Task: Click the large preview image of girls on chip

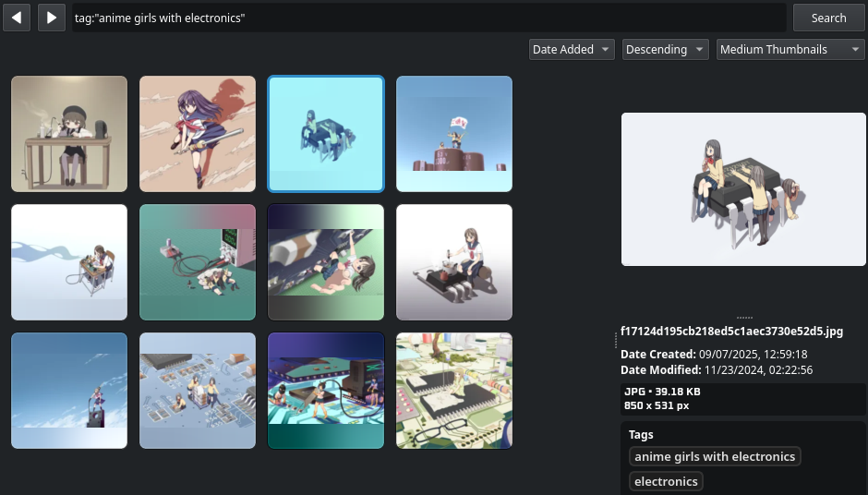Action: pyautogui.click(x=743, y=189)
